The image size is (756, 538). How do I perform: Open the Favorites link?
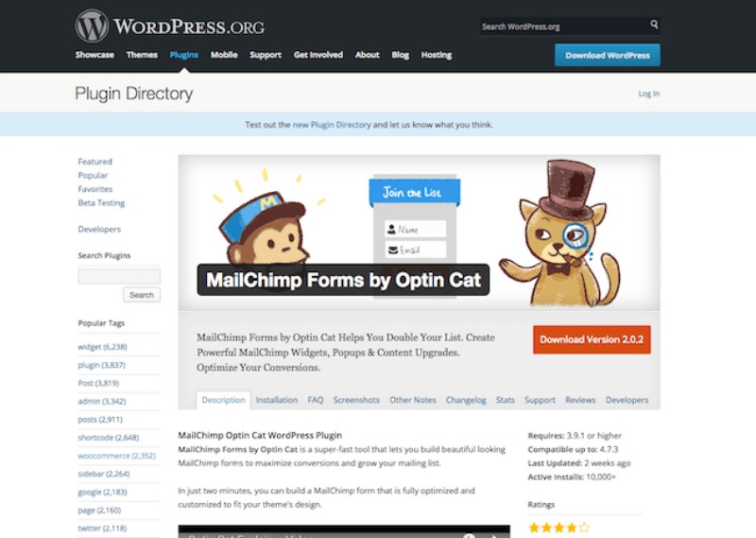[95, 189]
